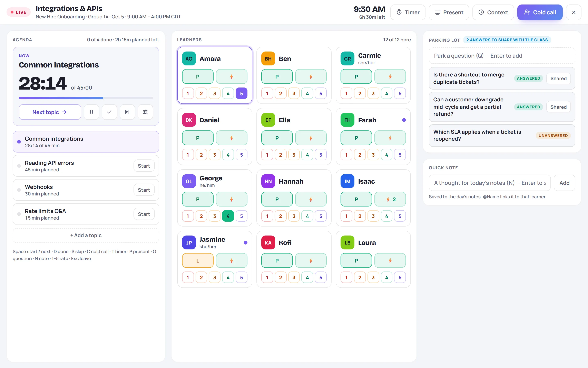This screenshot has height=368, width=588.
Task: Add to Isaac's lightning bolt count of 2
Action: tap(390, 199)
